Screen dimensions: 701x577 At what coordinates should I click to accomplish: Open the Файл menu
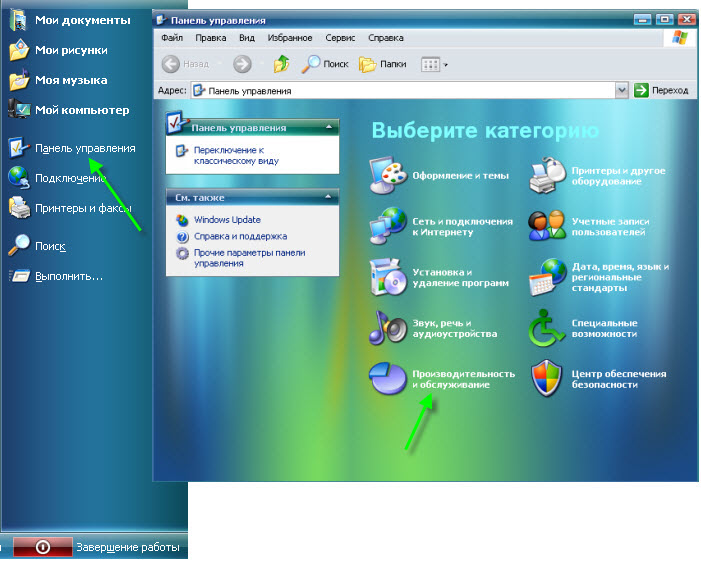(172, 38)
